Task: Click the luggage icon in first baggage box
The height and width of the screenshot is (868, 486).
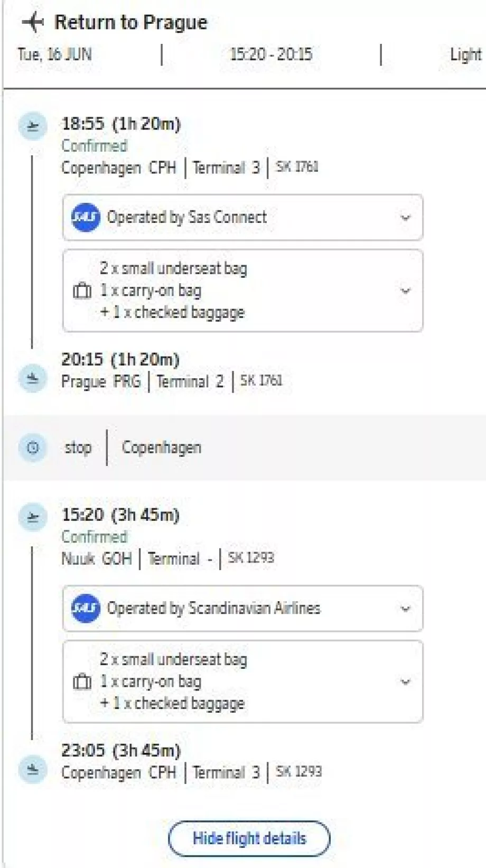Action: 82,291
